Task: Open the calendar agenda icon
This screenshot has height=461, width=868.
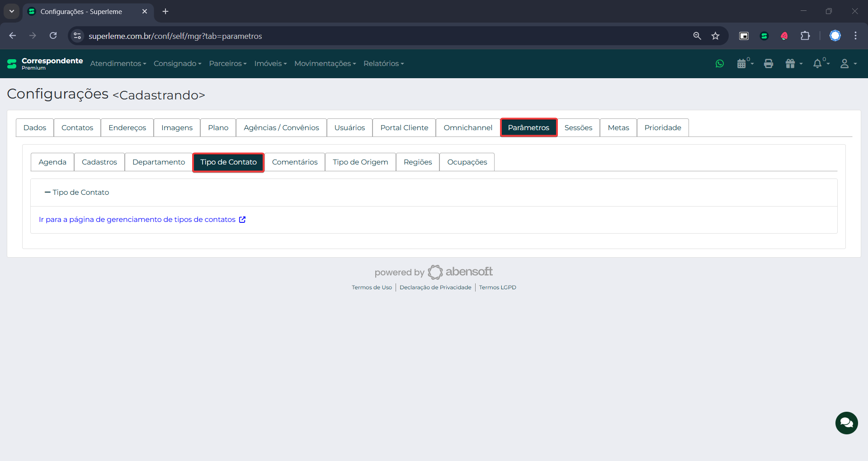Action: [742, 64]
